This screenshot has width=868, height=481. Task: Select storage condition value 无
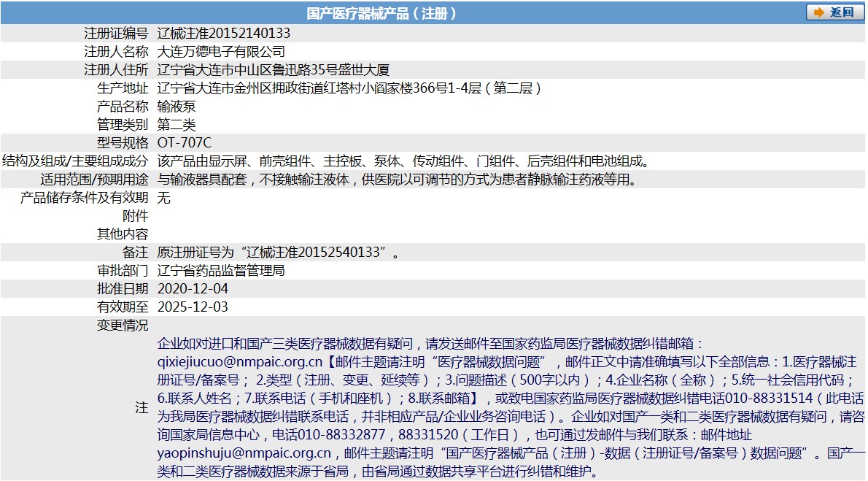[x=164, y=198]
